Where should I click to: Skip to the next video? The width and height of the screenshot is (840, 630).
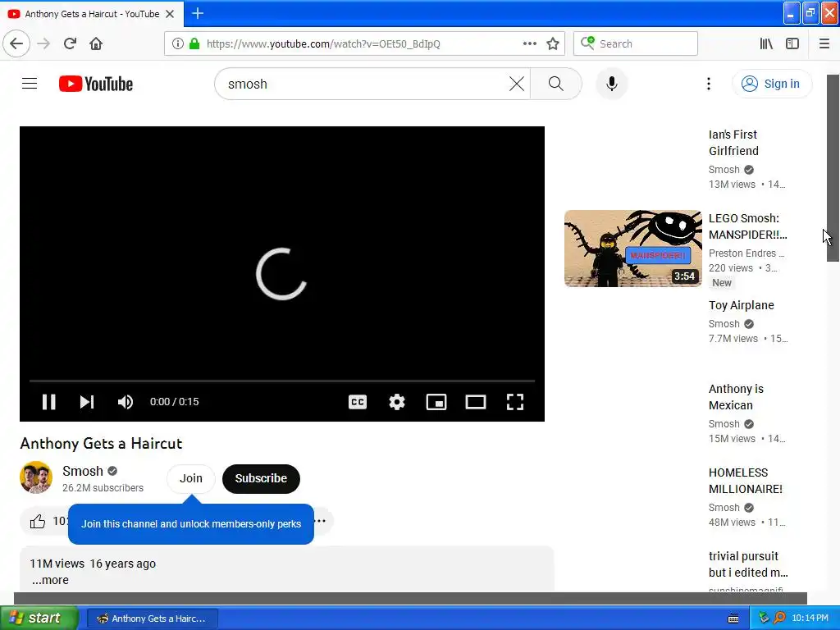click(87, 402)
